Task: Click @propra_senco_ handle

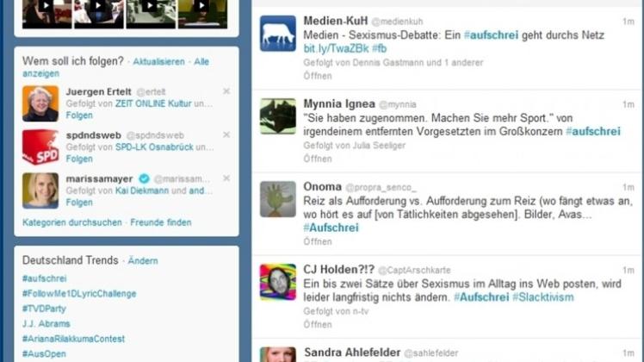Action: click(381, 188)
